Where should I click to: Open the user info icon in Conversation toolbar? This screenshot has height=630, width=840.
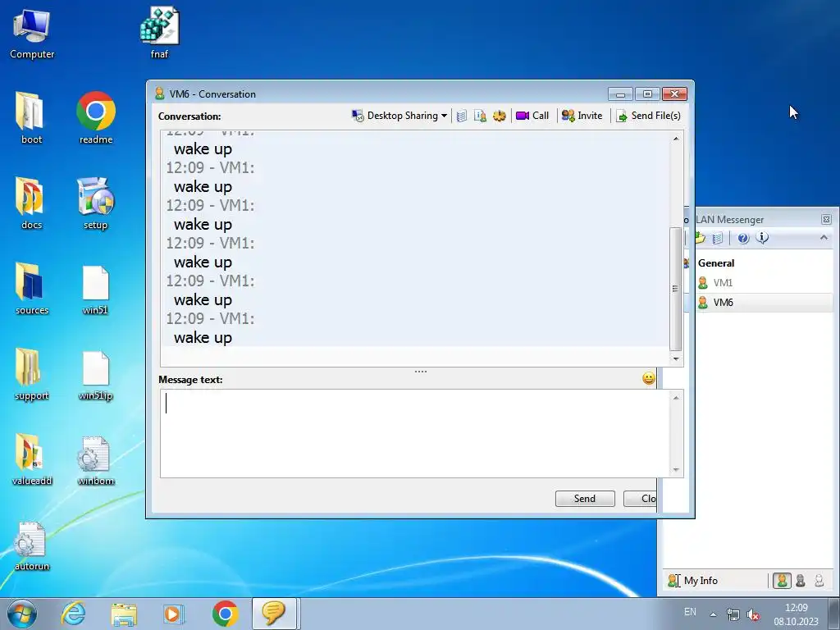tap(480, 116)
